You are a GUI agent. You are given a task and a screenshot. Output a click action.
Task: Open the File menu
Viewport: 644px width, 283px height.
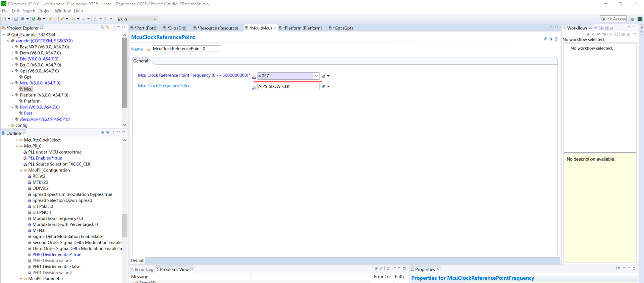[5, 11]
